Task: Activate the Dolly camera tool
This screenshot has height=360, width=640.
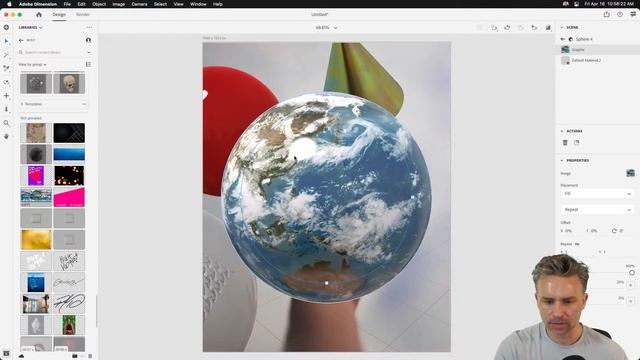Action: point(6,109)
